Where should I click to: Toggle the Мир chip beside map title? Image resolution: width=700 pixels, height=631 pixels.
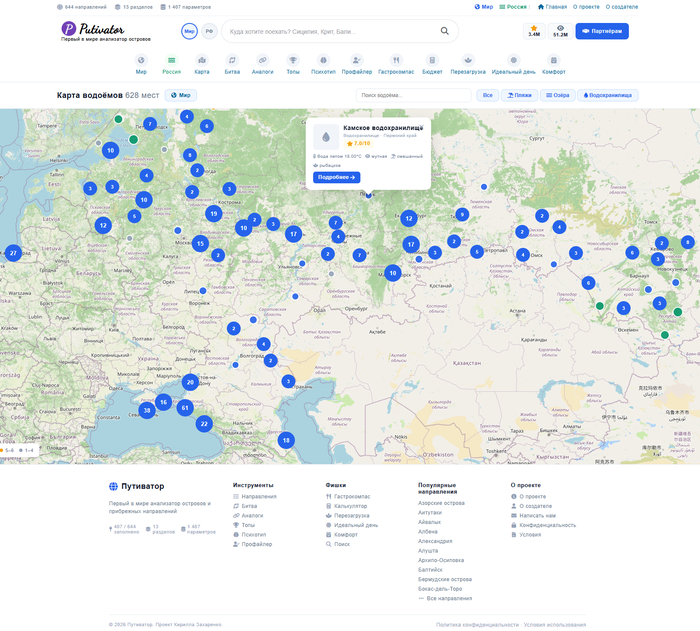[181, 95]
